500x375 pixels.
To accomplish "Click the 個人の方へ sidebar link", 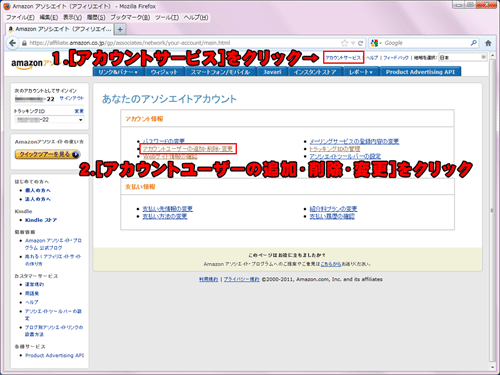I will (38, 190).
